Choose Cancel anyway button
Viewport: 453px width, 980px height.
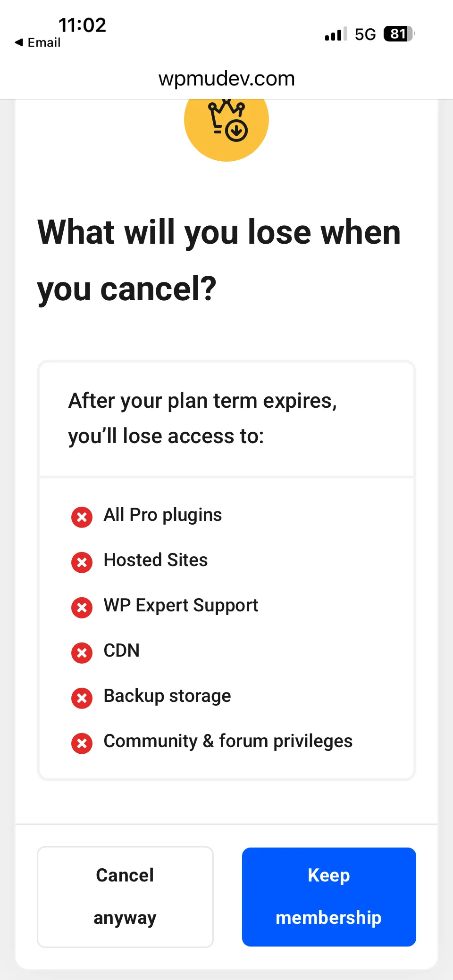click(x=125, y=897)
